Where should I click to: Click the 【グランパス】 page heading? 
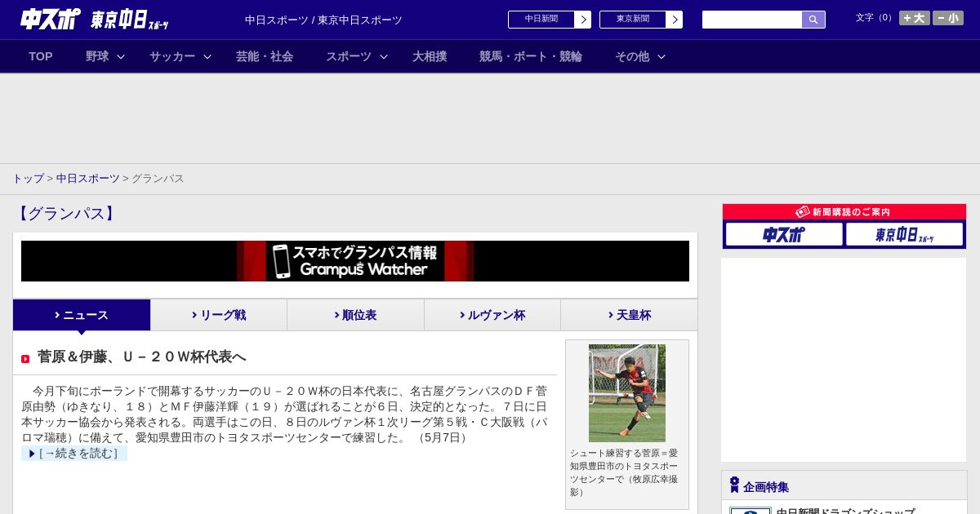(66, 214)
